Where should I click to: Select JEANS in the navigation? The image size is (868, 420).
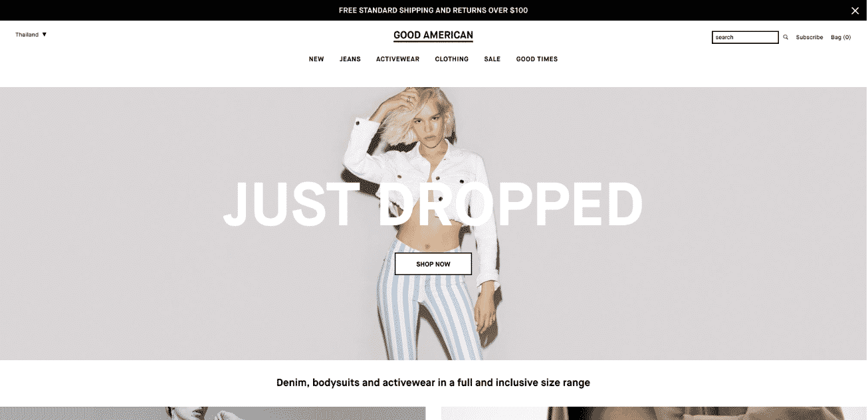click(350, 59)
